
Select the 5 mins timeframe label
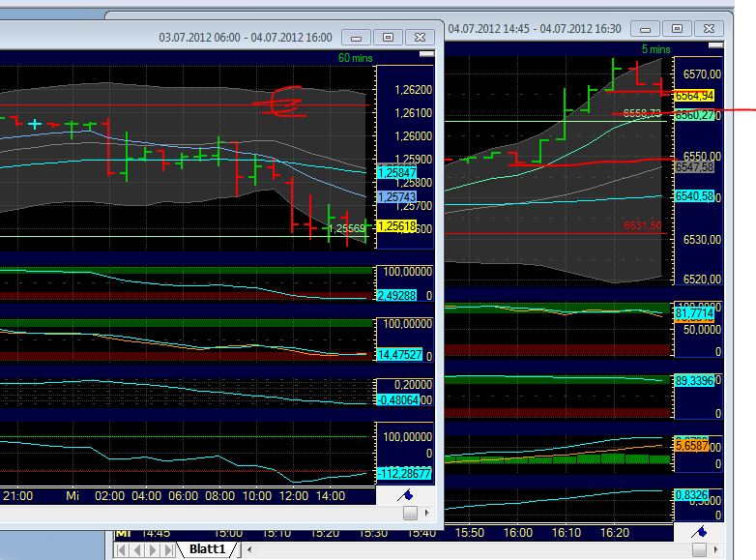coord(655,49)
